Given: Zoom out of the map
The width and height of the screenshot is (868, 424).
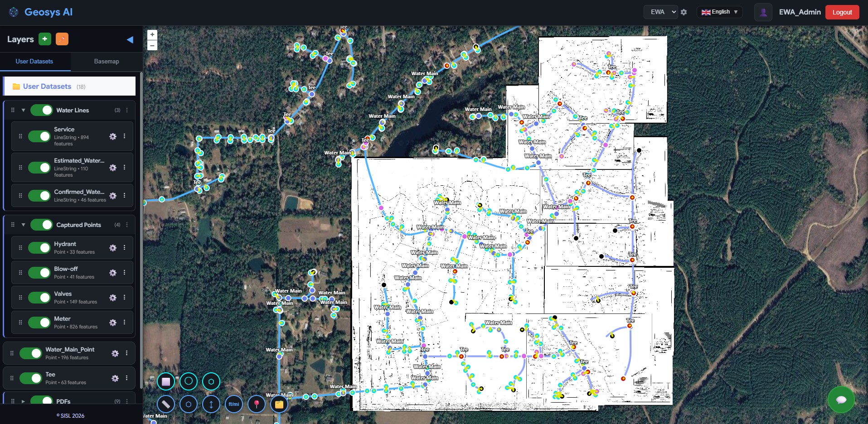Looking at the screenshot, I should point(152,45).
